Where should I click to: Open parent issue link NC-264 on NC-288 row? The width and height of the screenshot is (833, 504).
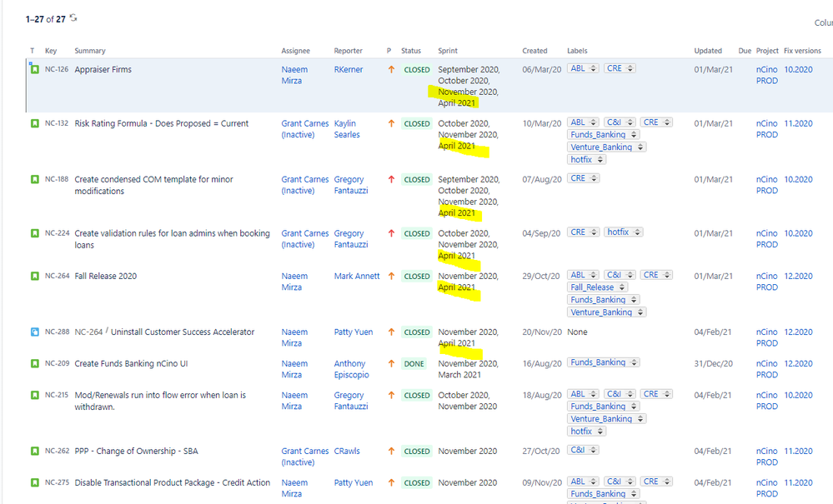click(x=88, y=332)
